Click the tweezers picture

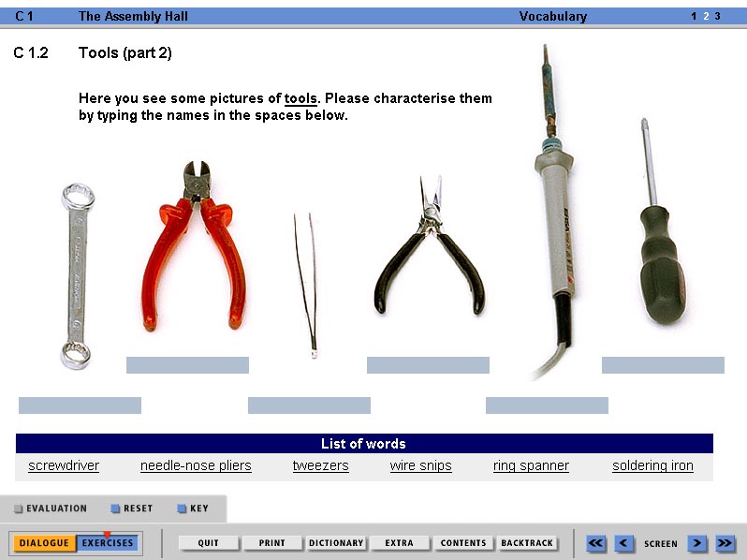click(x=307, y=285)
